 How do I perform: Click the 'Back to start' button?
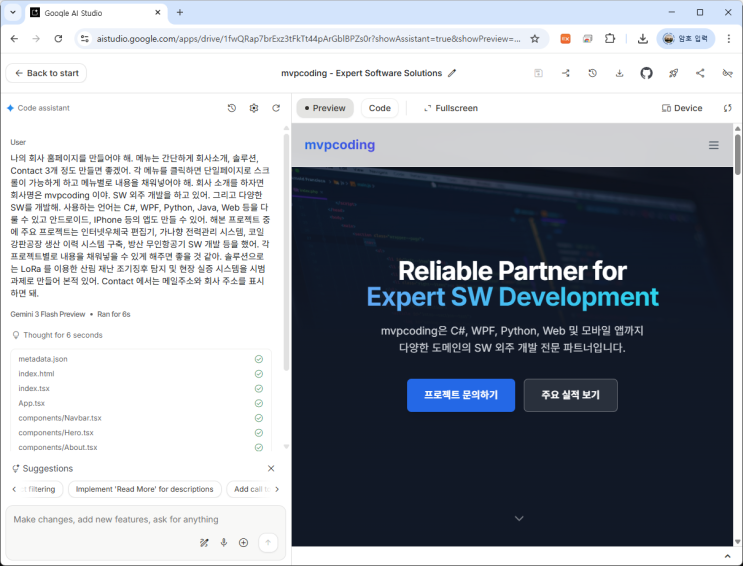[x=46, y=73]
